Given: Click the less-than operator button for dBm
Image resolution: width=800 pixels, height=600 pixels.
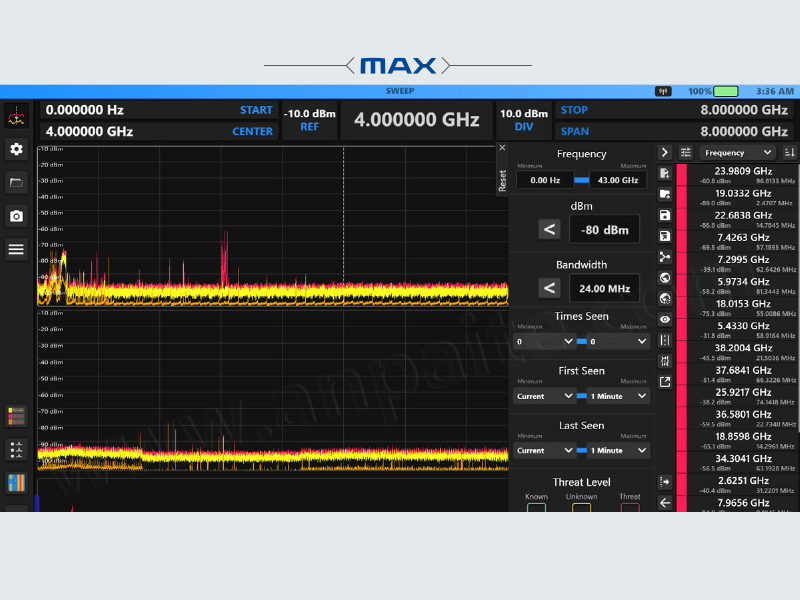Looking at the screenshot, I should 549,229.
